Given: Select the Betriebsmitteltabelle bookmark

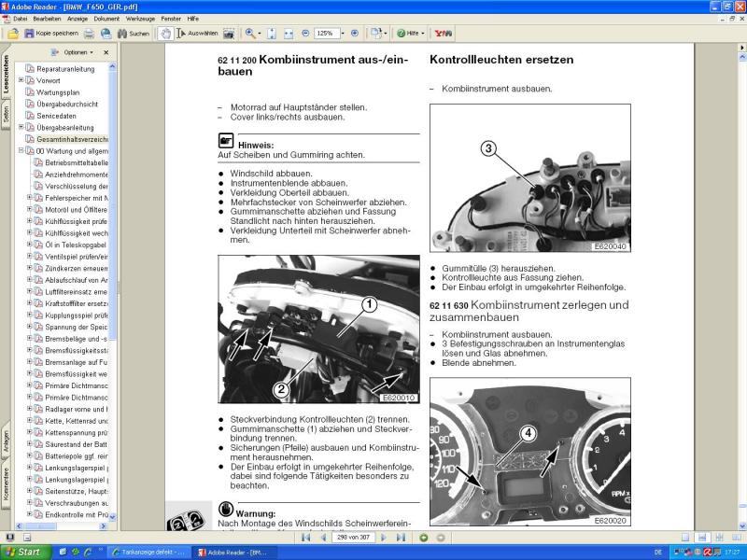Looking at the screenshot, I should click(x=77, y=162).
